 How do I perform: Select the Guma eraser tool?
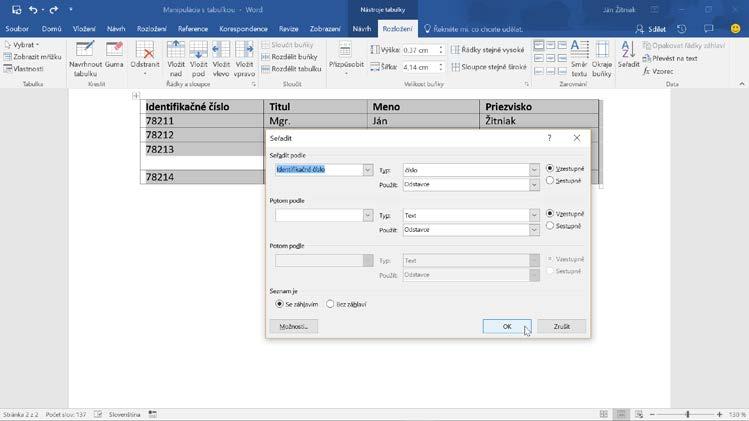(114, 49)
